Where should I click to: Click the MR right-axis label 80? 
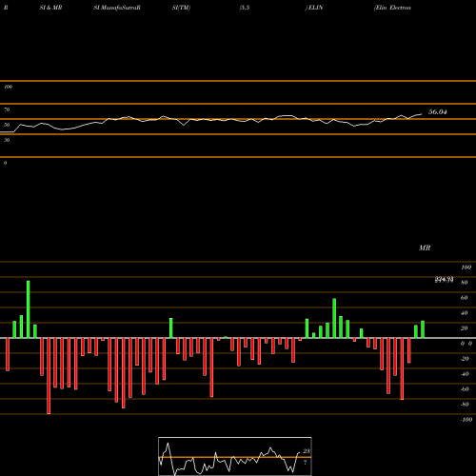click(x=465, y=283)
